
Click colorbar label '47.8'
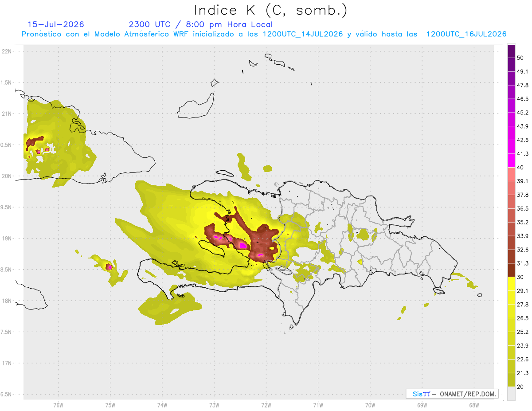coord(523,85)
